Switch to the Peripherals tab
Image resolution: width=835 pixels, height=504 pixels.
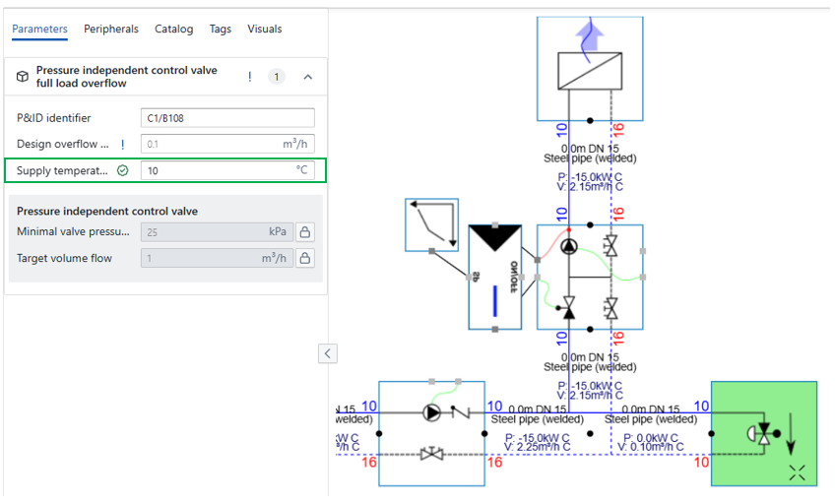pyautogui.click(x=111, y=30)
